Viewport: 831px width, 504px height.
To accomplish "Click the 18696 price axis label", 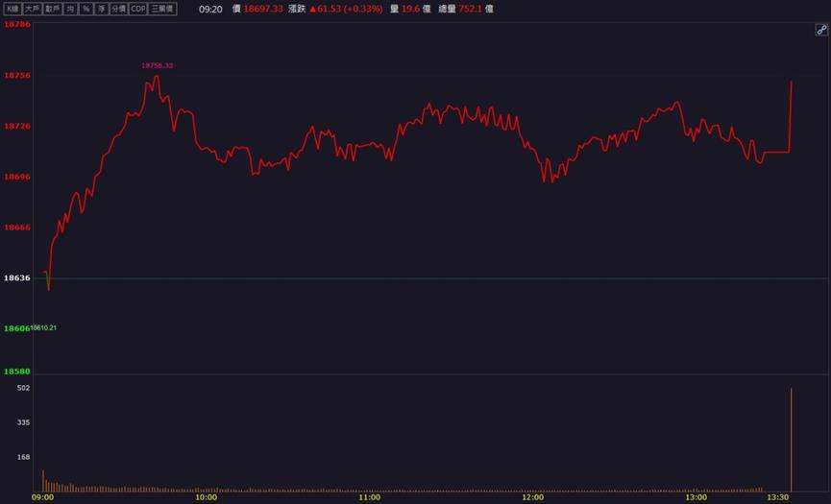I will pyautogui.click(x=17, y=177).
